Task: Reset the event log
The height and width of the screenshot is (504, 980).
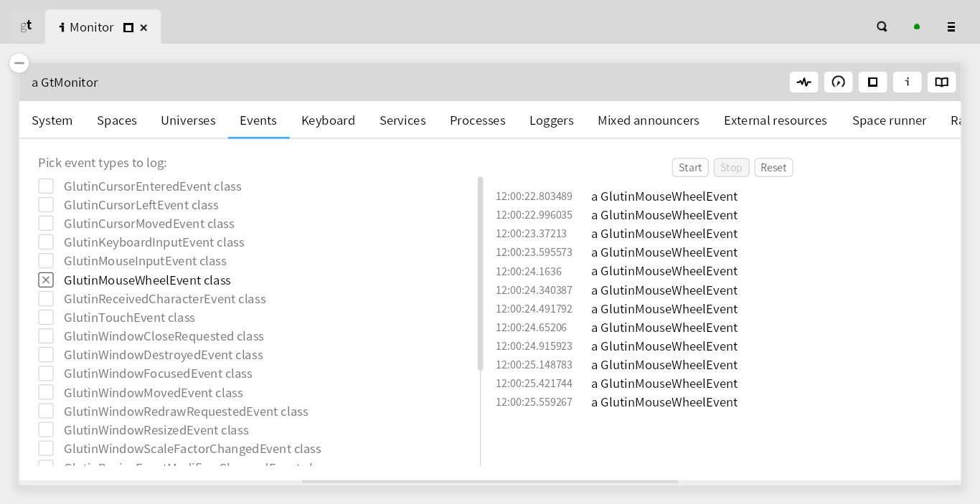Action: point(773,167)
